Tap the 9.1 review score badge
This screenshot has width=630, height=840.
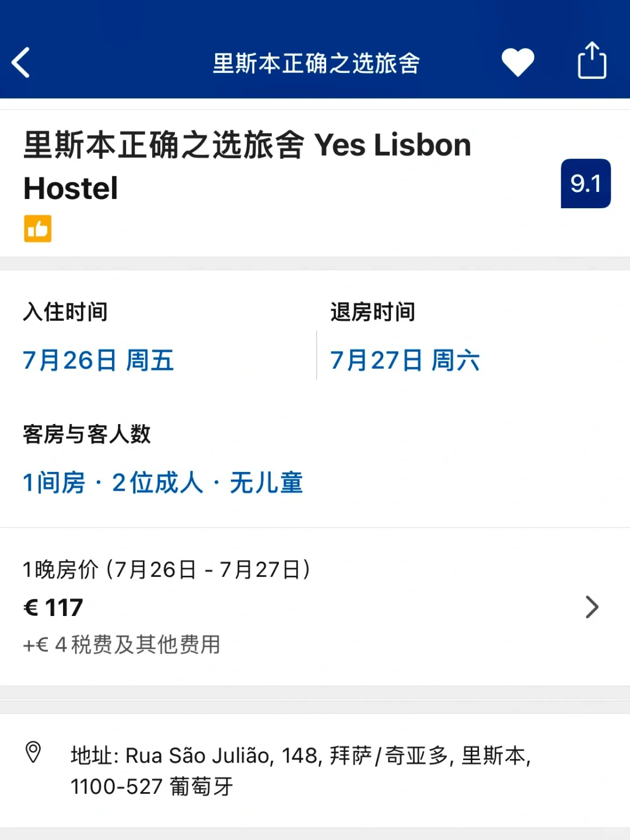586,183
